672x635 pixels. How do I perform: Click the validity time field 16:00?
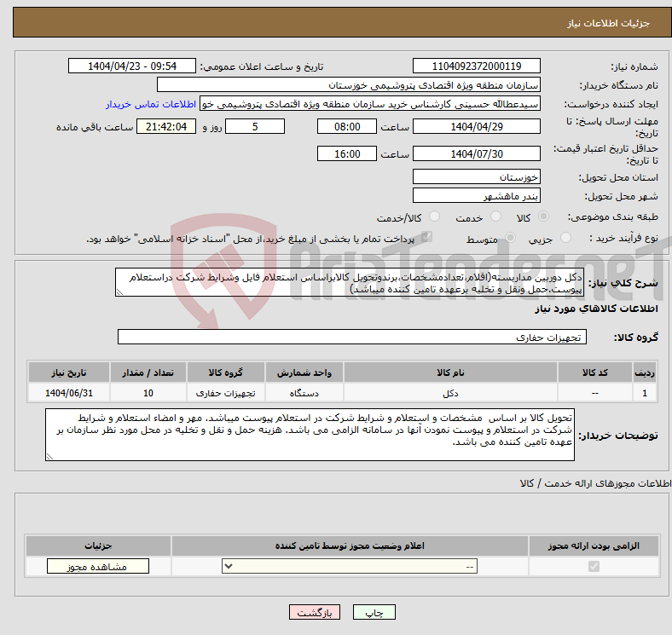tap(347, 153)
